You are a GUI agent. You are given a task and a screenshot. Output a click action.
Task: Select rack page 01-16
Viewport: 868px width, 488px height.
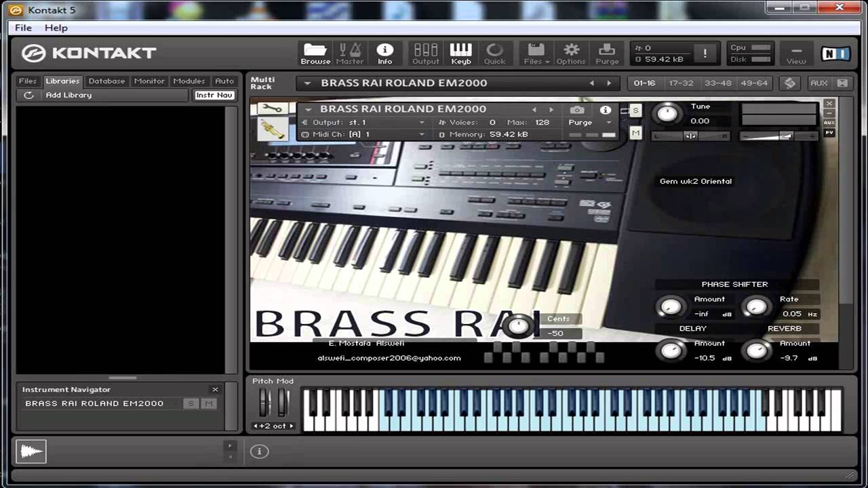644,83
